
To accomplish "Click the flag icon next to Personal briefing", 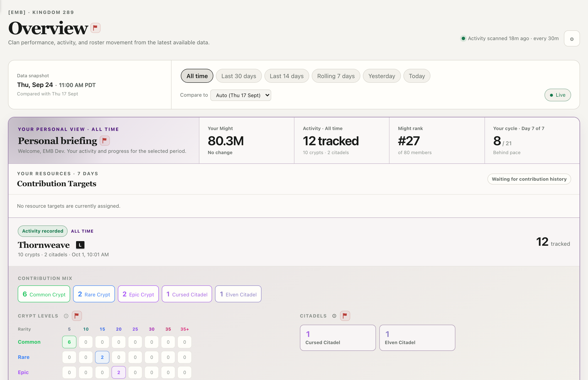I will click(x=105, y=141).
